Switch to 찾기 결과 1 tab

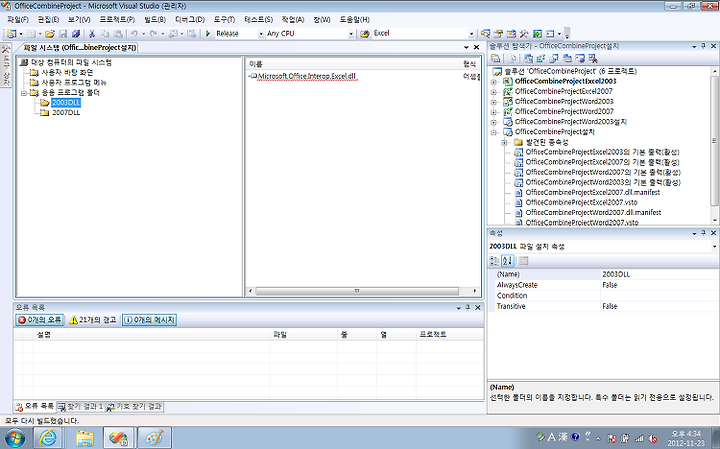(x=81, y=407)
